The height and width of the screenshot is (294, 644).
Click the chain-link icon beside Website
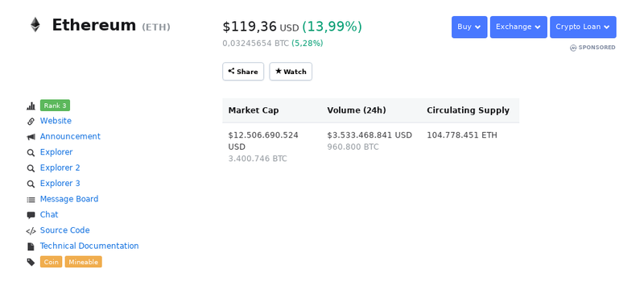31,122
